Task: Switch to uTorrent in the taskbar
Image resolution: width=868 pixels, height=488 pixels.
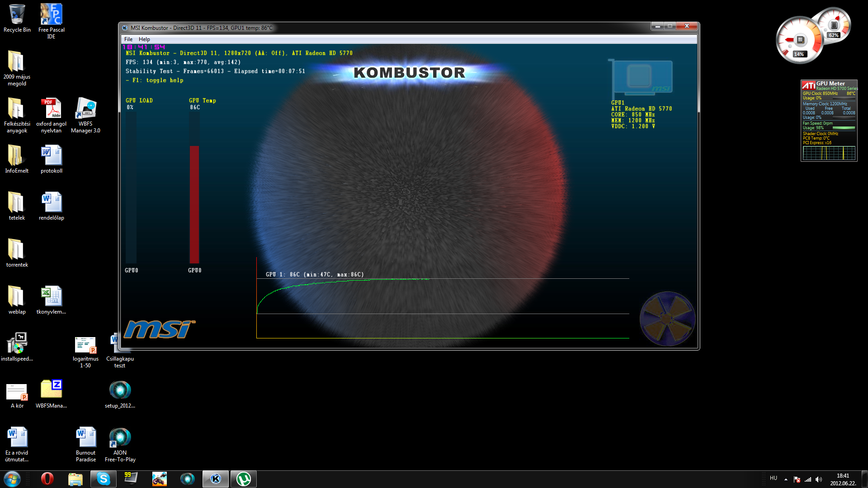Action: (x=244, y=479)
